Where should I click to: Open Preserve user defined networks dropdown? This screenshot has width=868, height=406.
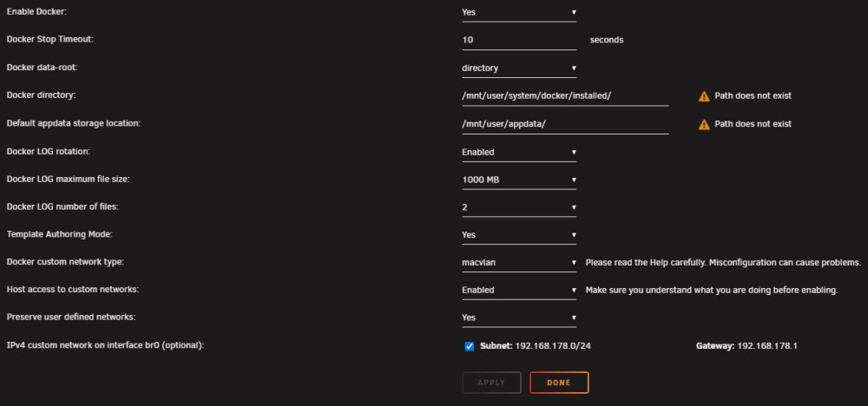[519, 318]
